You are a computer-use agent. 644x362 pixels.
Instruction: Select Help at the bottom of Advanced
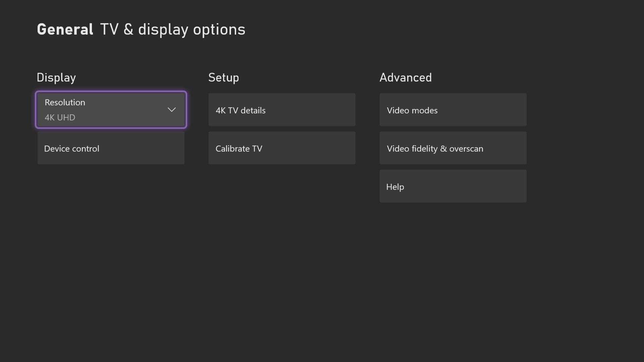452,186
